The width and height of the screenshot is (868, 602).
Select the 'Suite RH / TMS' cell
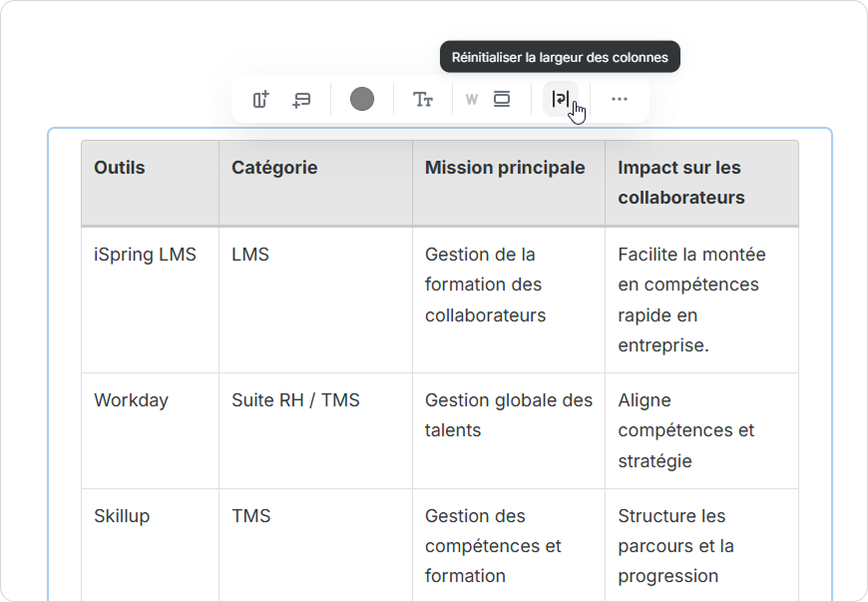click(295, 400)
